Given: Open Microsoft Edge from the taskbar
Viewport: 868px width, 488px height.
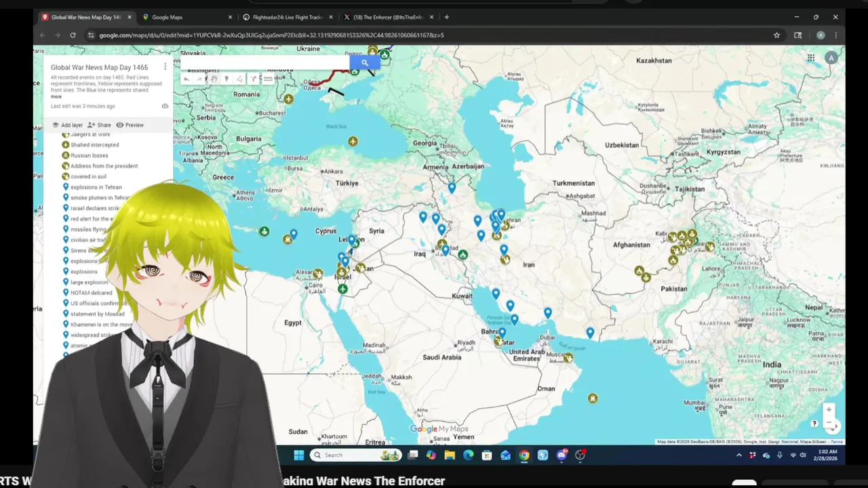Looking at the screenshot, I should (468, 455).
